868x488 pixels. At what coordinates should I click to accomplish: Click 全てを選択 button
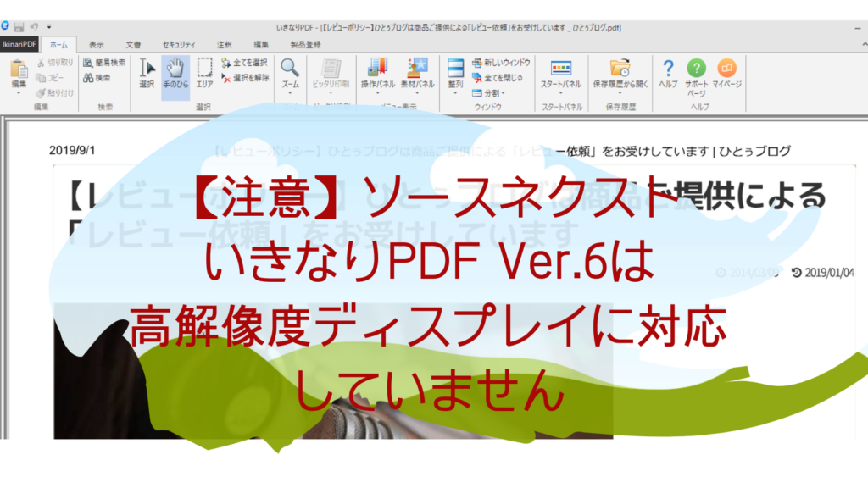[244, 63]
